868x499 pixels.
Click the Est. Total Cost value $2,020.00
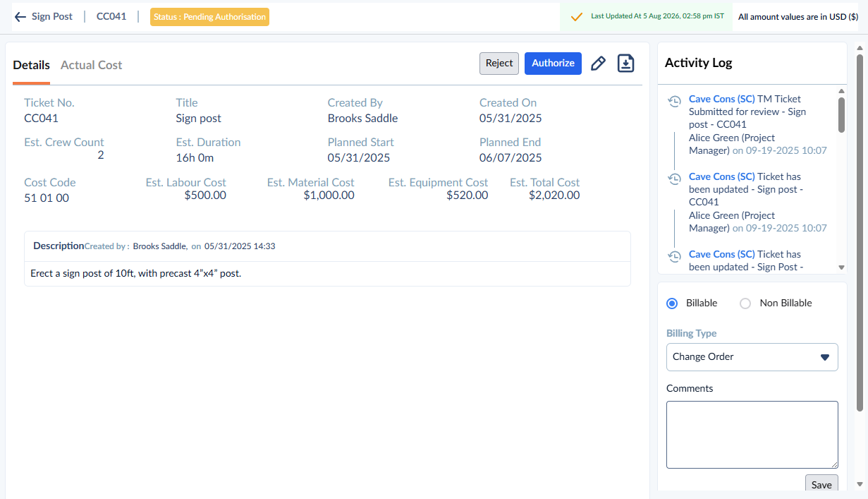coord(554,196)
